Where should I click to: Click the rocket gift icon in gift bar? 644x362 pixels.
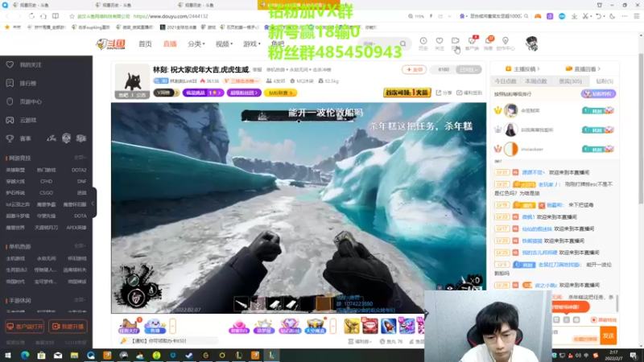tap(388, 326)
